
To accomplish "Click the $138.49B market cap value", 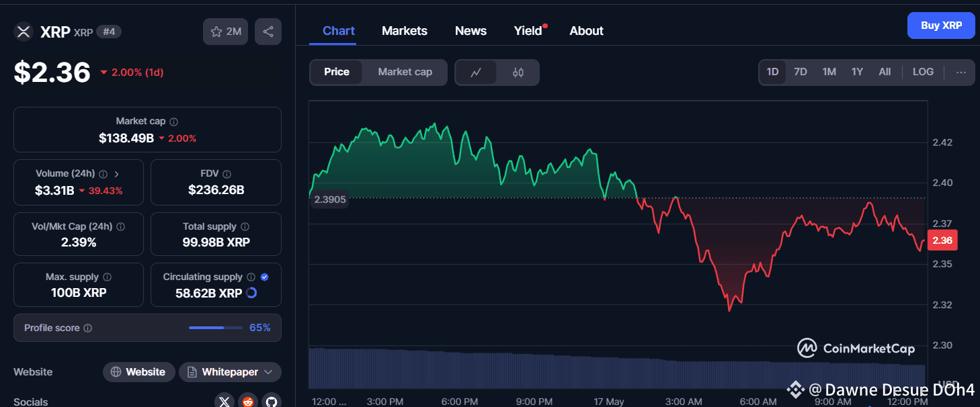I will click(x=126, y=138).
